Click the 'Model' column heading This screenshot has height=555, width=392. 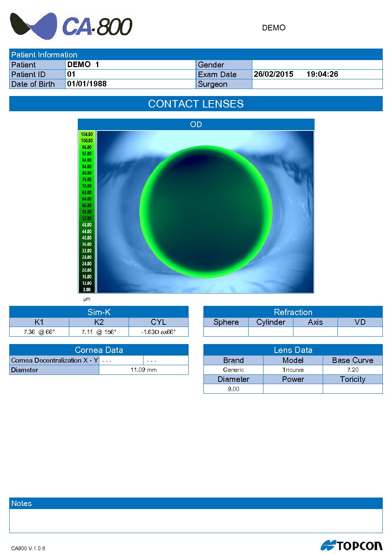pyautogui.click(x=293, y=360)
